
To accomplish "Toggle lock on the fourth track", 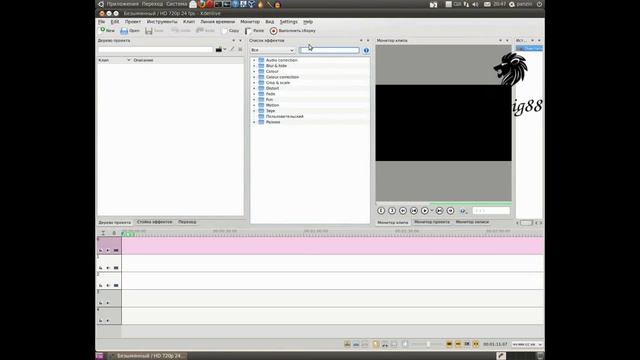I will pos(101,303).
